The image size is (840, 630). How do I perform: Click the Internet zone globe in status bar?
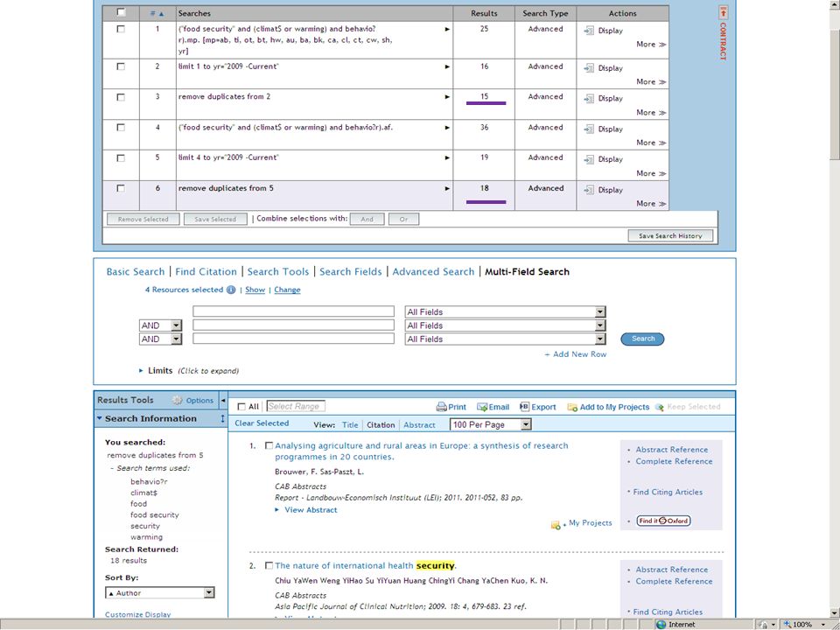[661, 625]
